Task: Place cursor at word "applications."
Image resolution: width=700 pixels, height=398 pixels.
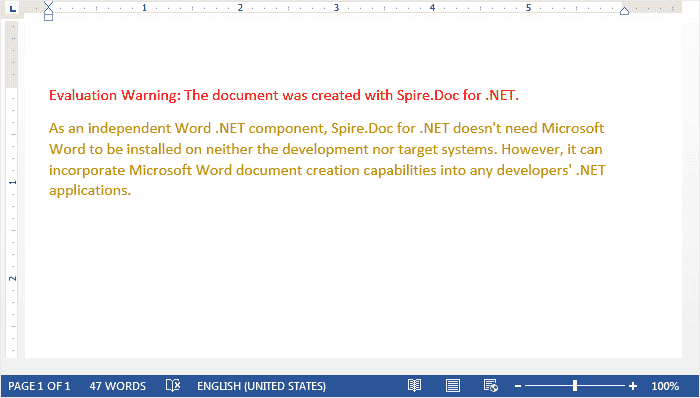Action: click(90, 191)
